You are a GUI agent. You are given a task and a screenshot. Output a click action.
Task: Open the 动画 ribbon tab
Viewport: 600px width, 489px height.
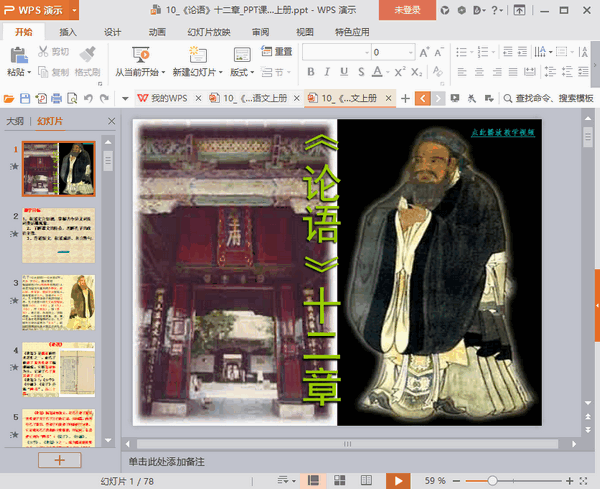[x=157, y=32]
